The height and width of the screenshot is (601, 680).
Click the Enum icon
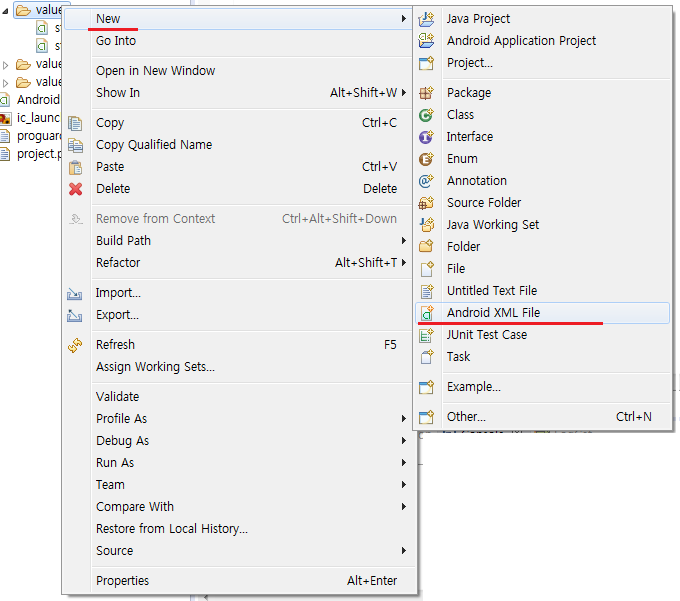click(x=426, y=159)
